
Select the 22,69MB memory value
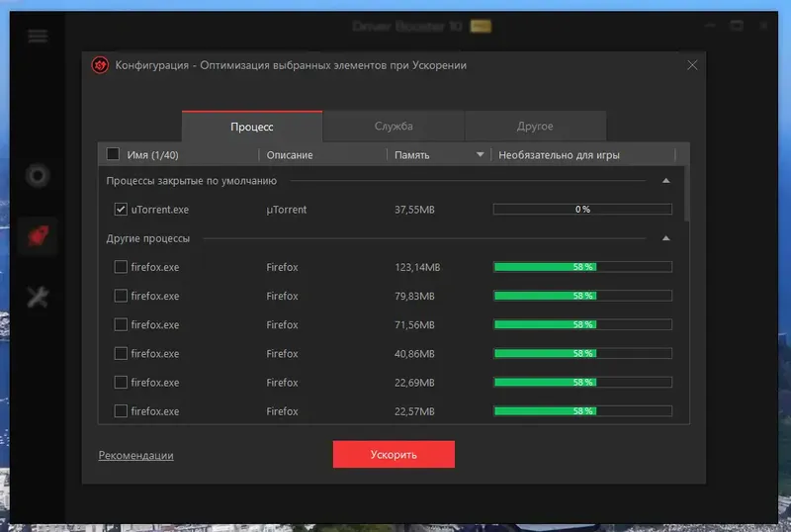tap(414, 383)
